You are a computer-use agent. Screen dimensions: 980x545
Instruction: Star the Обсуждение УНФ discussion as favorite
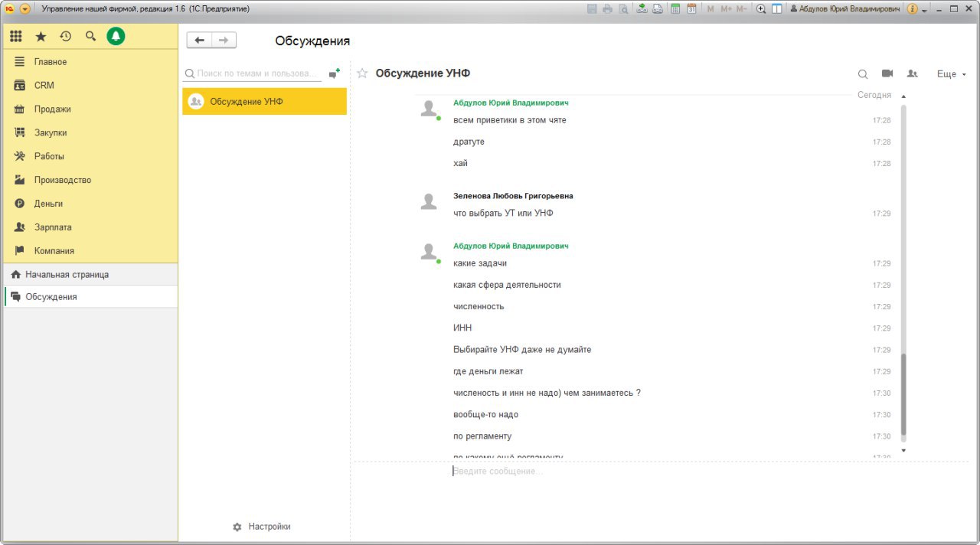click(362, 73)
